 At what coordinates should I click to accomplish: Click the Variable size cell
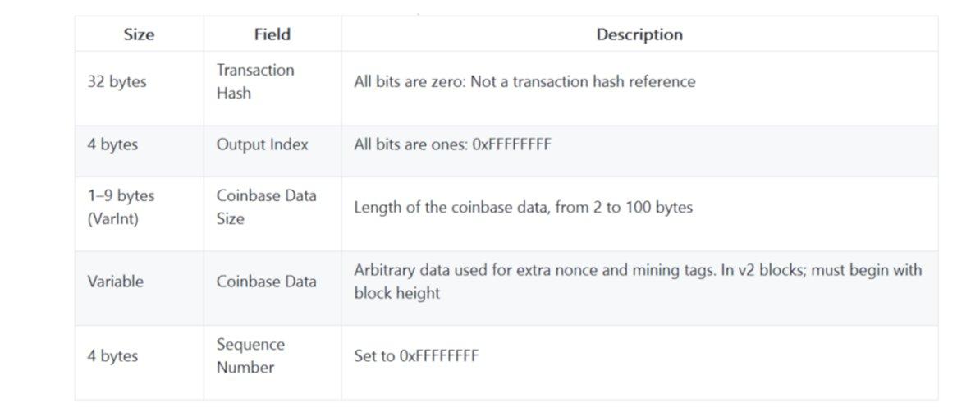coord(115,282)
